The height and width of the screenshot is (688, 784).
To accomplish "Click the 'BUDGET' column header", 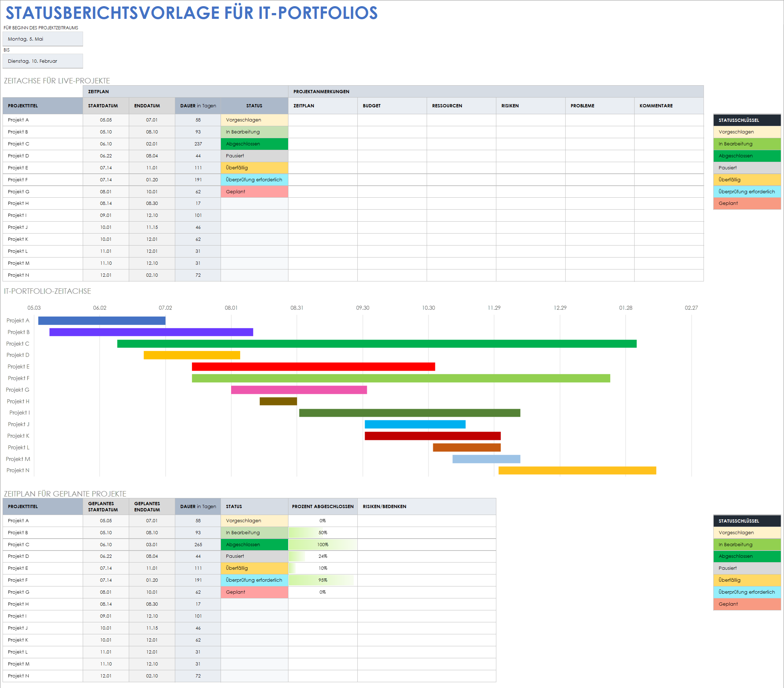I will (392, 106).
